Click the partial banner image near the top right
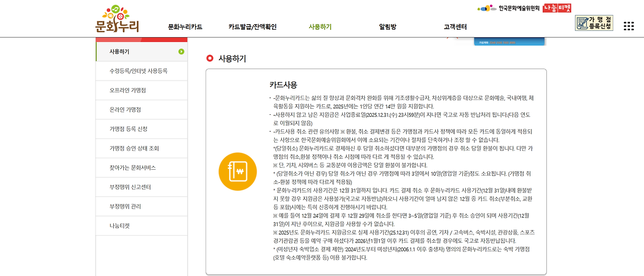The width and height of the screenshot is (644, 276). (x=510, y=41)
